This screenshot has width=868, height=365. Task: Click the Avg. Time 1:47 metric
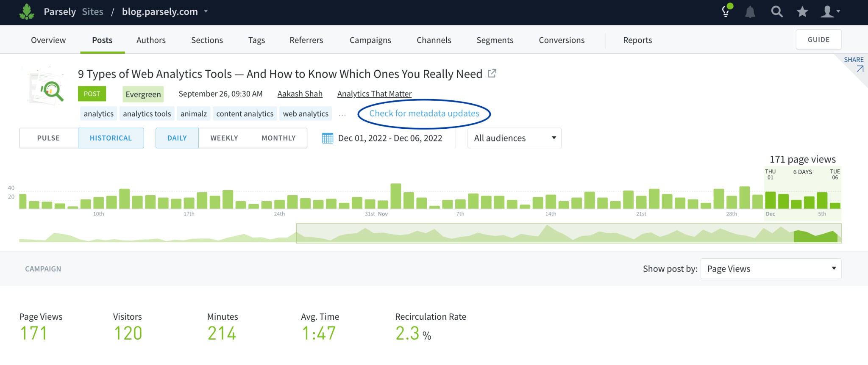coord(320,327)
